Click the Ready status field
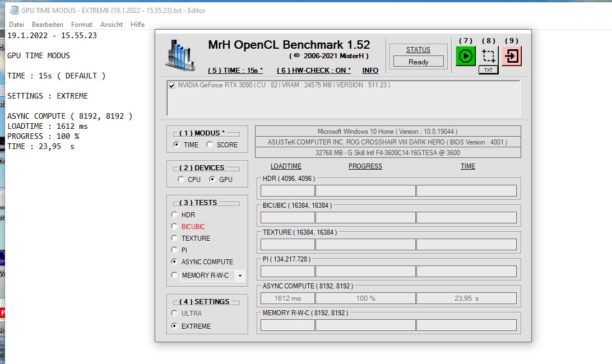 tap(419, 62)
